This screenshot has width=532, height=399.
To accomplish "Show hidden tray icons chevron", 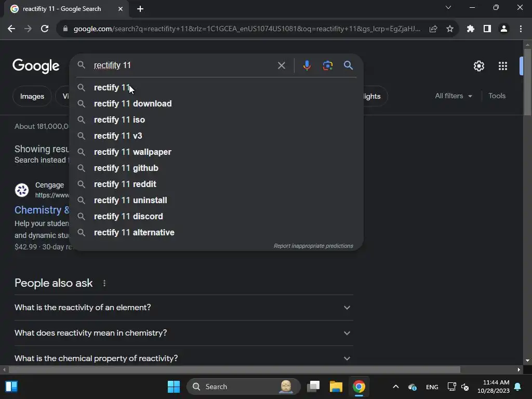I will tap(395, 387).
